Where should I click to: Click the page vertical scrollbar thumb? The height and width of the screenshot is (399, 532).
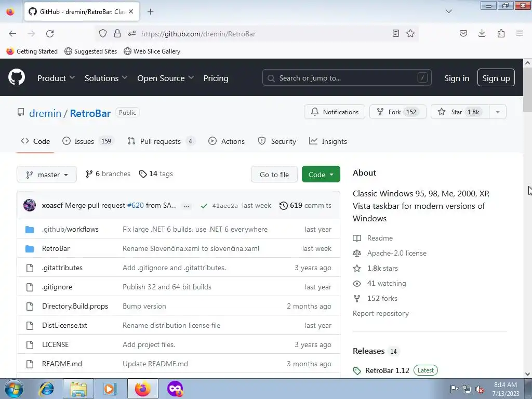pyautogui.click(x=527, y=90)
